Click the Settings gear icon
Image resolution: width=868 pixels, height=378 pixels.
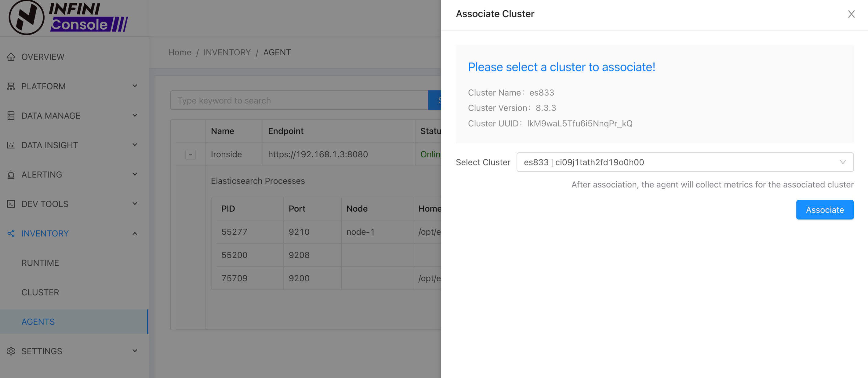(x=11, y=351)
